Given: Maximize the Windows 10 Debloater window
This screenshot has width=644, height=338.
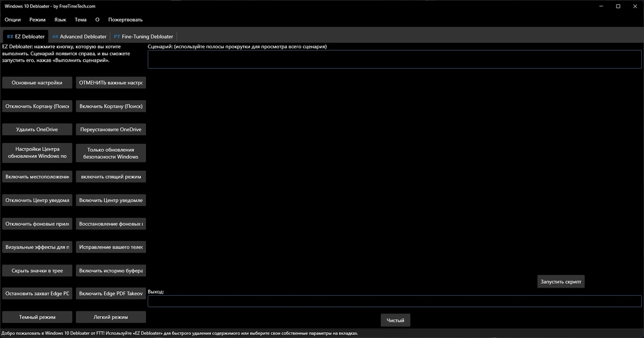Looking at the screenshot, I should point(618,6).
